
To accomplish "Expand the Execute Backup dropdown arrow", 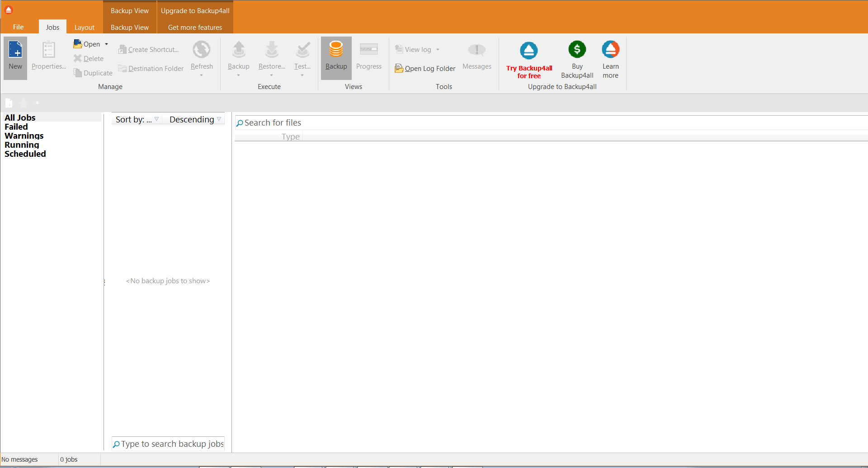I will [x=239, y=75].
